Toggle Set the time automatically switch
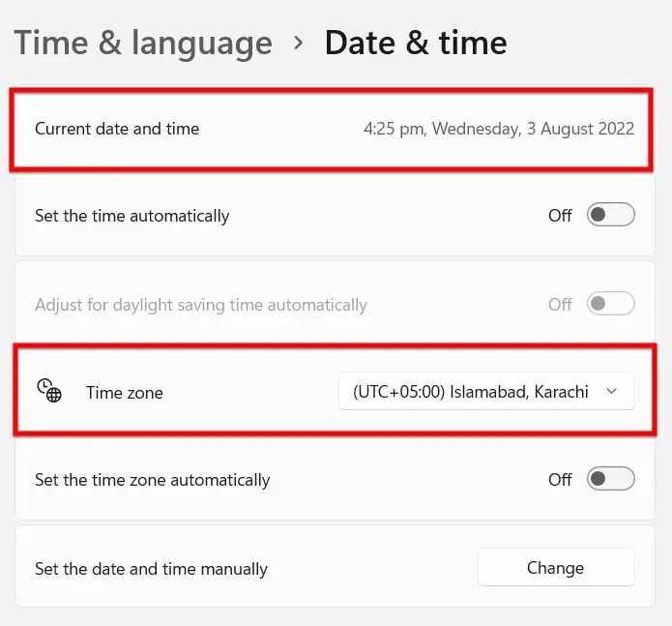The width and height of the screenshot is (672, 626). (611, 215)
